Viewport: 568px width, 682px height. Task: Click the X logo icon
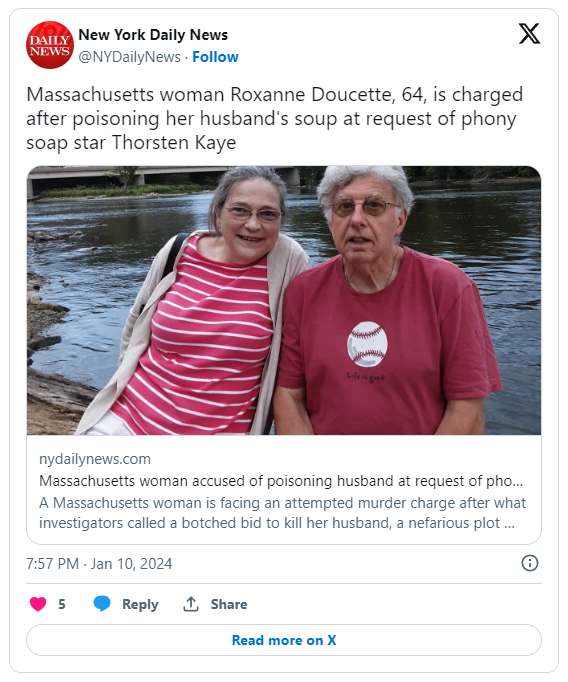coord(529,33)
